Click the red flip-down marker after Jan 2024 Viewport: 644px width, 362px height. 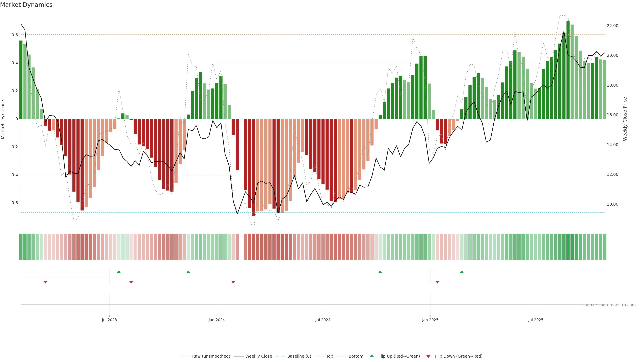click(233, 282)
